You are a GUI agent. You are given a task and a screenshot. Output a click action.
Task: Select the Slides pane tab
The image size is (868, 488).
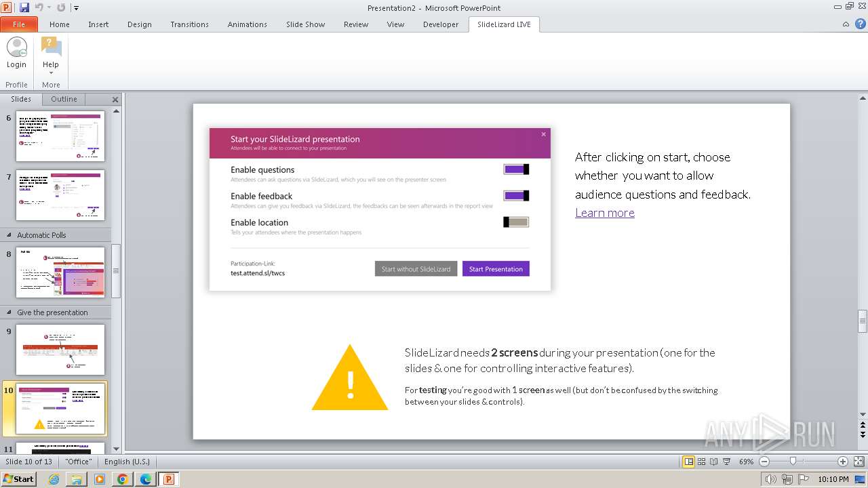(x=21, y=99)
